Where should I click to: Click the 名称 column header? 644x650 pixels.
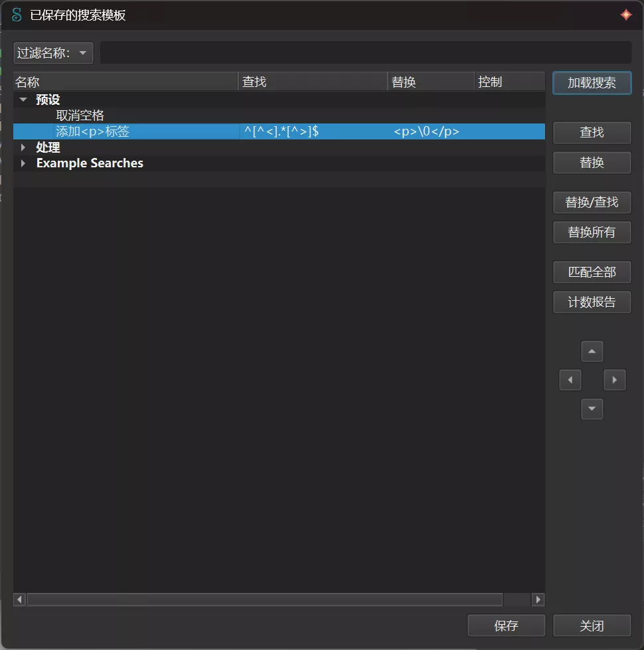pos(125,82)
